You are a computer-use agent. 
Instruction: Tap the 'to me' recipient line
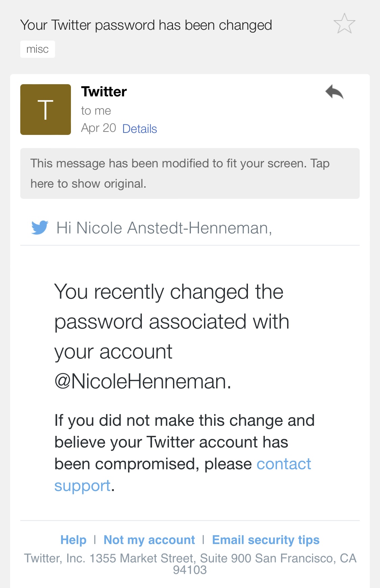96,111
